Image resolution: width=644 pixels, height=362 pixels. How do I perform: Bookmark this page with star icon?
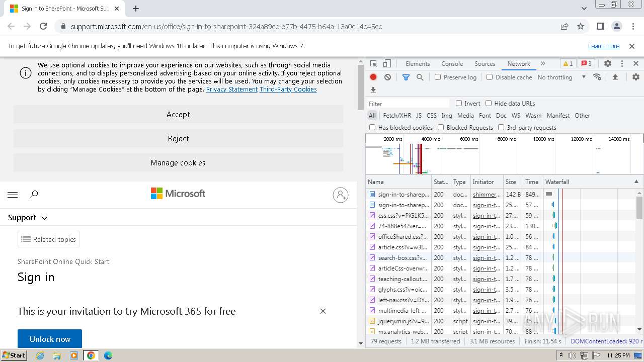click(581, 26)
